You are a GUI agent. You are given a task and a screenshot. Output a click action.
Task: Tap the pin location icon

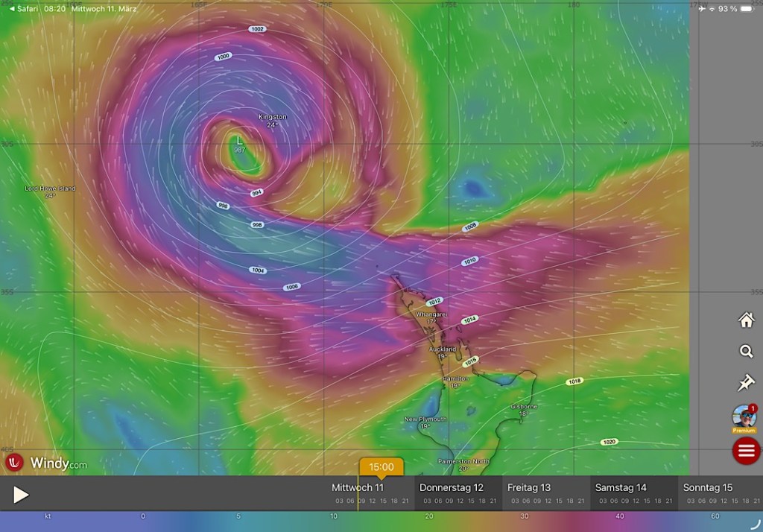point(746,383)
